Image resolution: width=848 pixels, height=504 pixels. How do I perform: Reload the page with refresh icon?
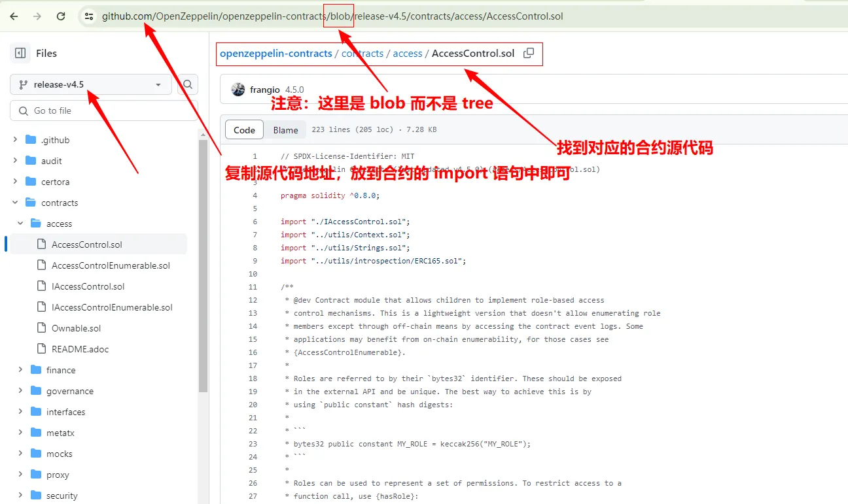click(61, 16)
